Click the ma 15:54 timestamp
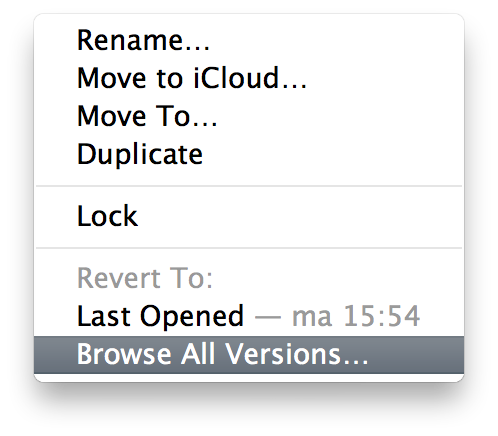 356,316
